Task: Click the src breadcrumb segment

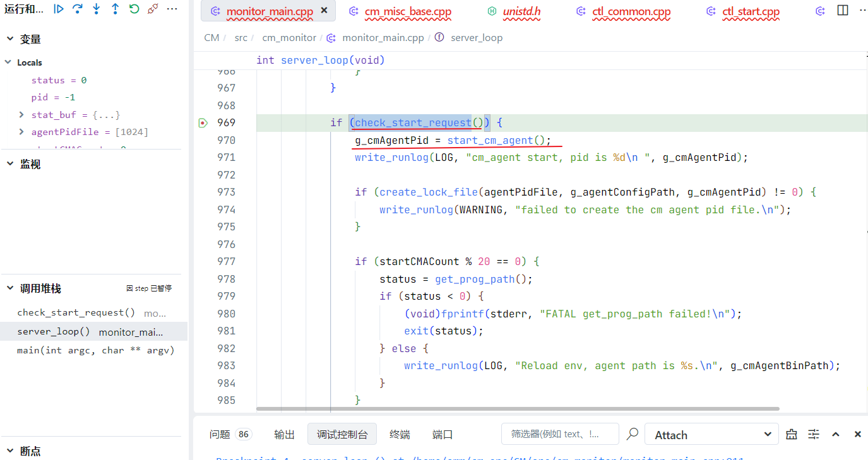Action: pos(241,38)
